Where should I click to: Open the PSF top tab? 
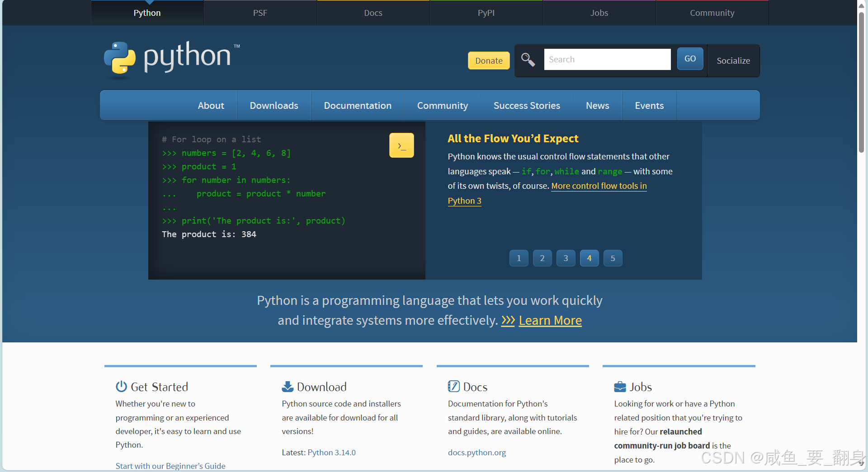pos(260,13)
